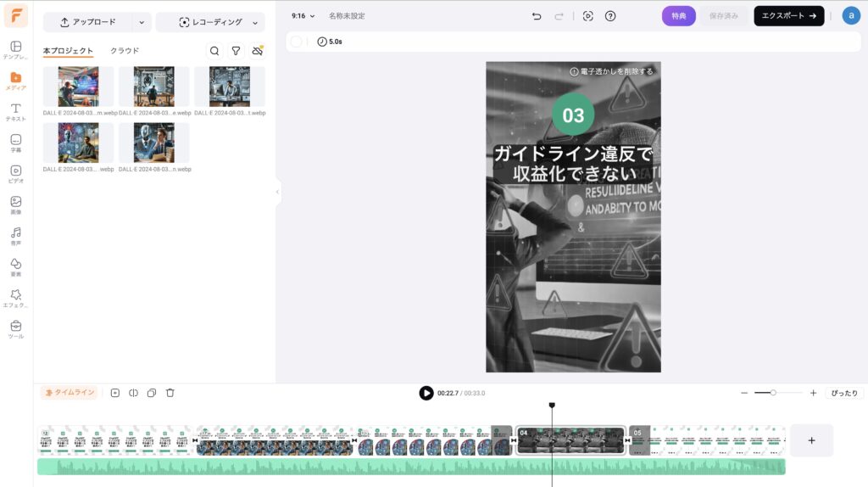Click the エクスポート button
The width and height of the screenshot is (868, 487).
tap(788, 16)
